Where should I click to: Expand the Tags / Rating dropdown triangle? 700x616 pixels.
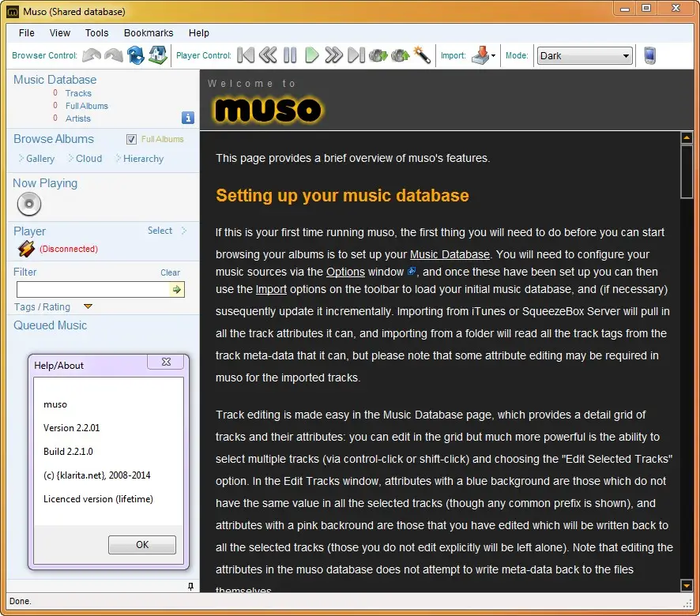[x=88, y=306]
